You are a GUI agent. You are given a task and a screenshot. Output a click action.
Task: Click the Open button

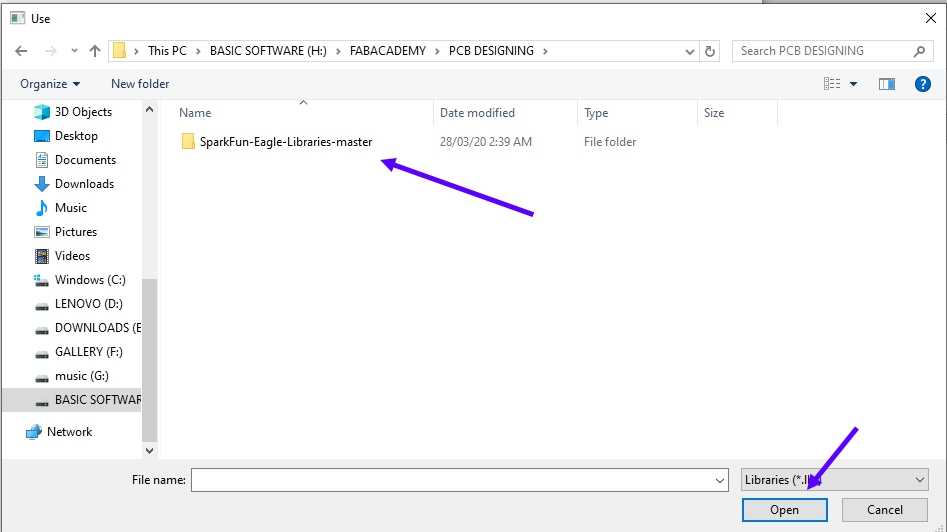[x=785, y=510]
